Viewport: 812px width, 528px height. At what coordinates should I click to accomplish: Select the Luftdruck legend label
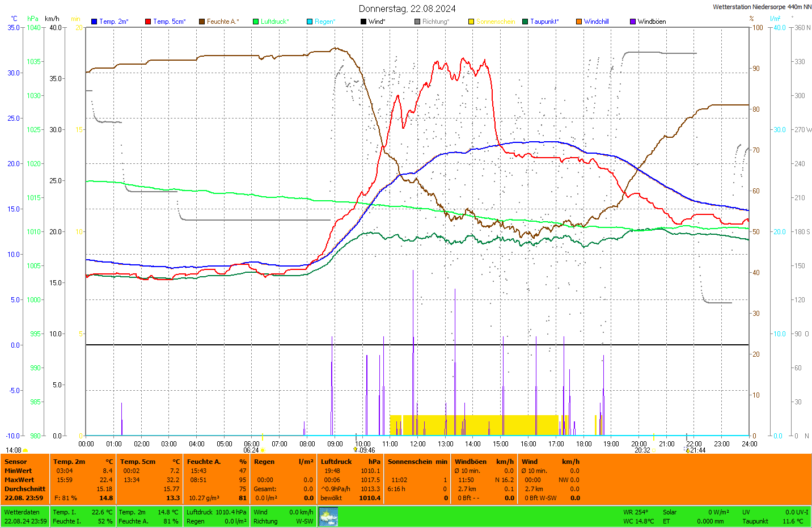pyautogui.click(x=274, y=22)
